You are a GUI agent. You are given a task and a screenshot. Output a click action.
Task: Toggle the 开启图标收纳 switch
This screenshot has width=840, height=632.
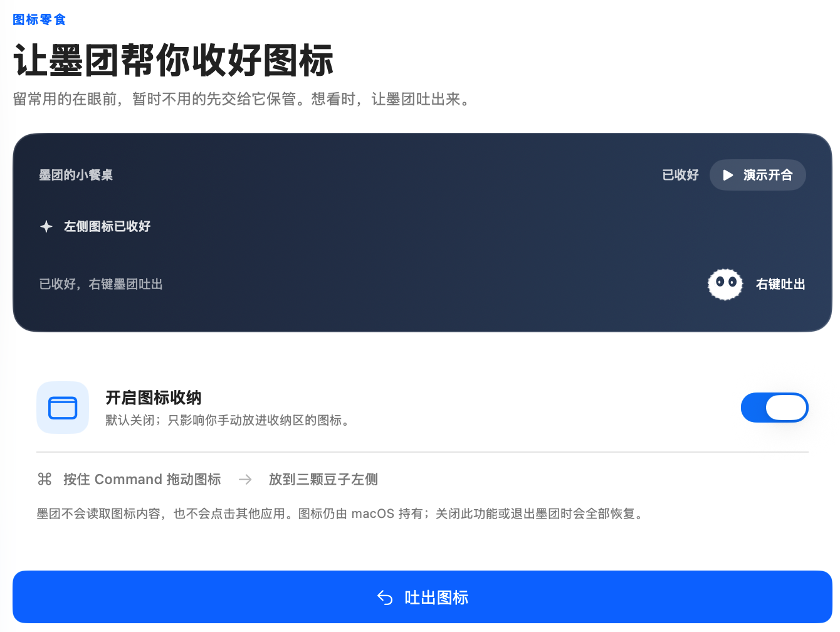(x=774, y=408)
